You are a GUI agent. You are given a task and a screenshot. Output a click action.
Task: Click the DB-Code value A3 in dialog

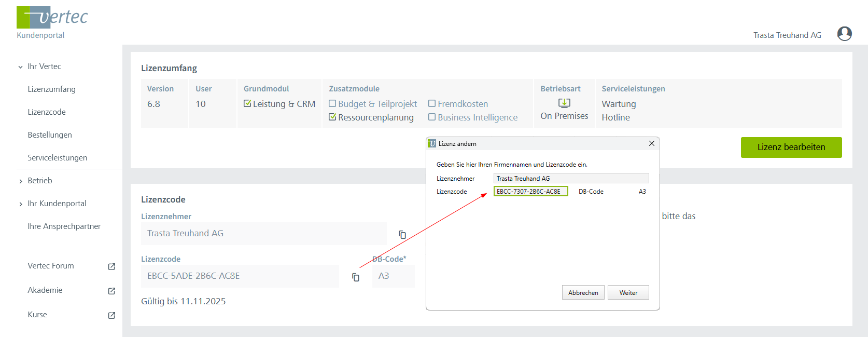tap(642, 192)
